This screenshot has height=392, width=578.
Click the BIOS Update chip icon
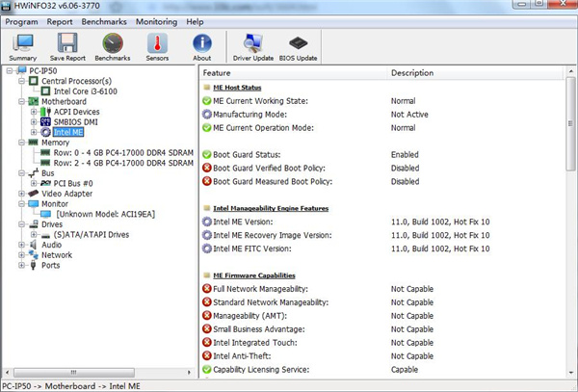299,45
